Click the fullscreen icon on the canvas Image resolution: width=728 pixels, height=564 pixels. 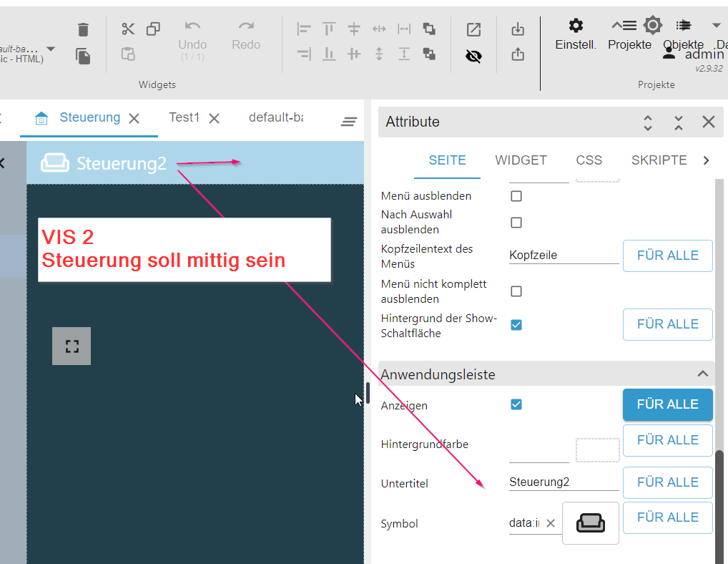(x=72, y=346)
